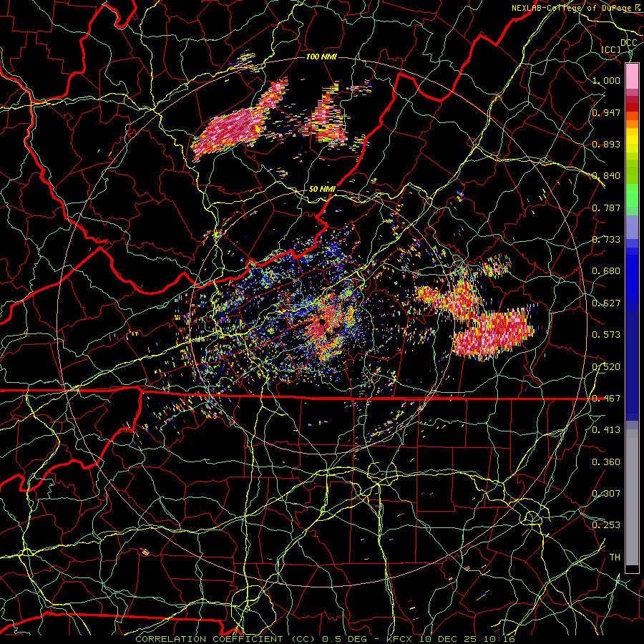Select the 0.947 color scale value
Screen dimensions: 644x644
point(606,112)
